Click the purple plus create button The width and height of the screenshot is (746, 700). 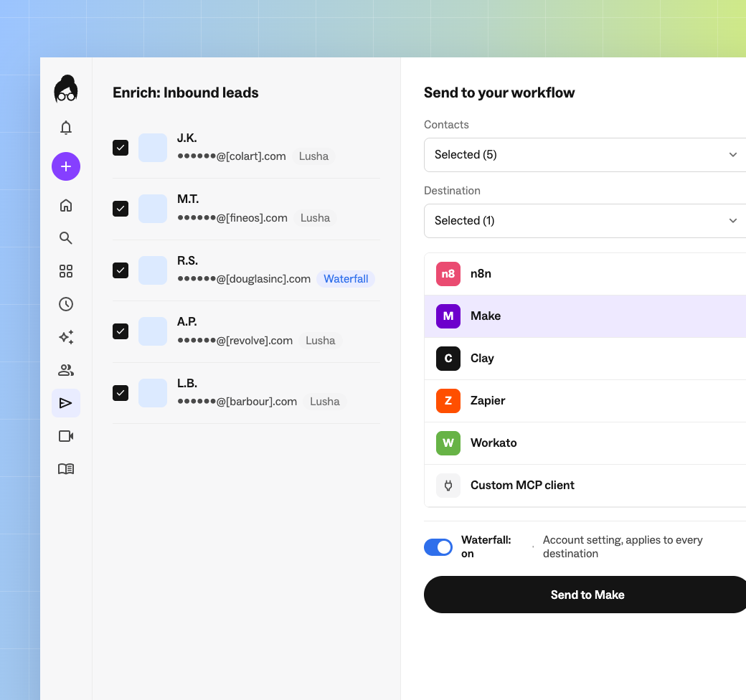(x=66, y=166)
